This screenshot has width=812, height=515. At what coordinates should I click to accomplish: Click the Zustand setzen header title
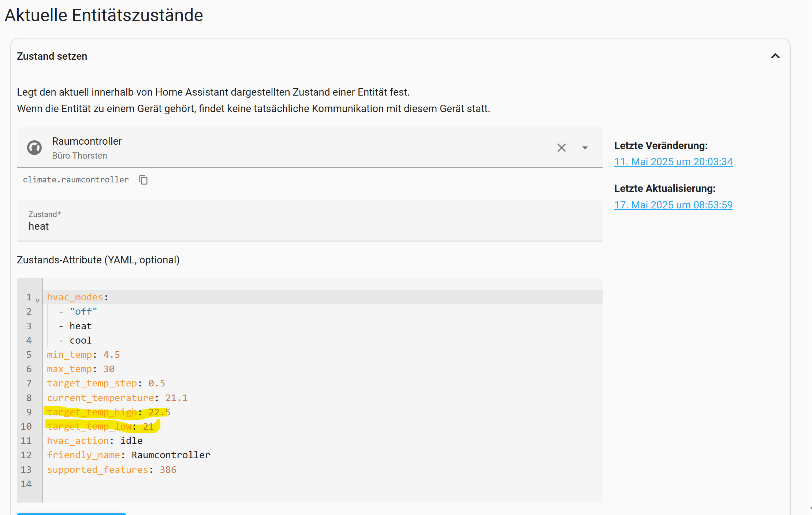[x=52, y=56]
